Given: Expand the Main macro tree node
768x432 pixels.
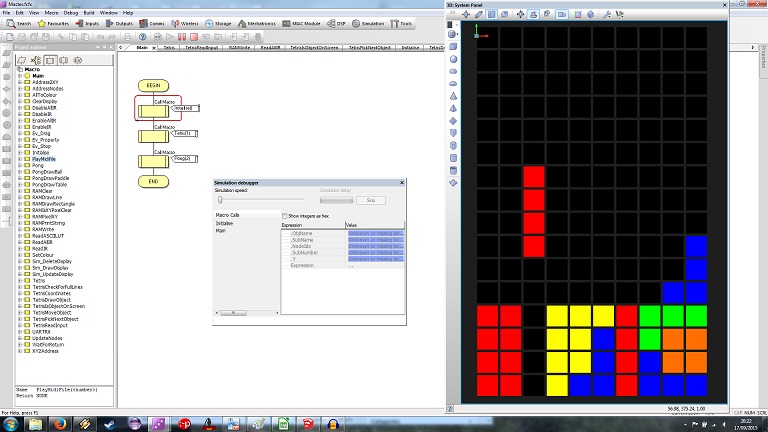Looking at the screenshot, I should (20, 76).
